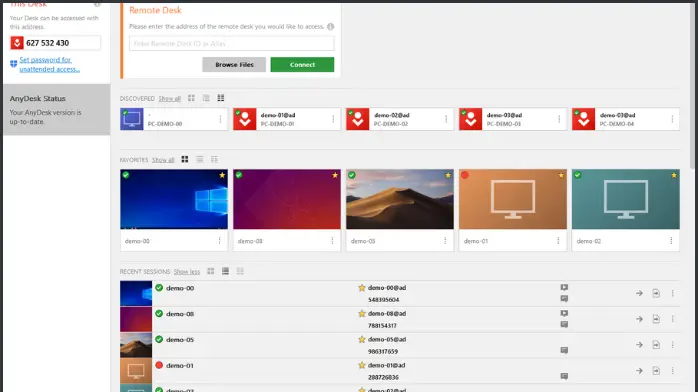Open the options menu of the demo-00 favorite
Viewport: 698px width, 392px height.
pyautogui.click(x=219, y=241)
